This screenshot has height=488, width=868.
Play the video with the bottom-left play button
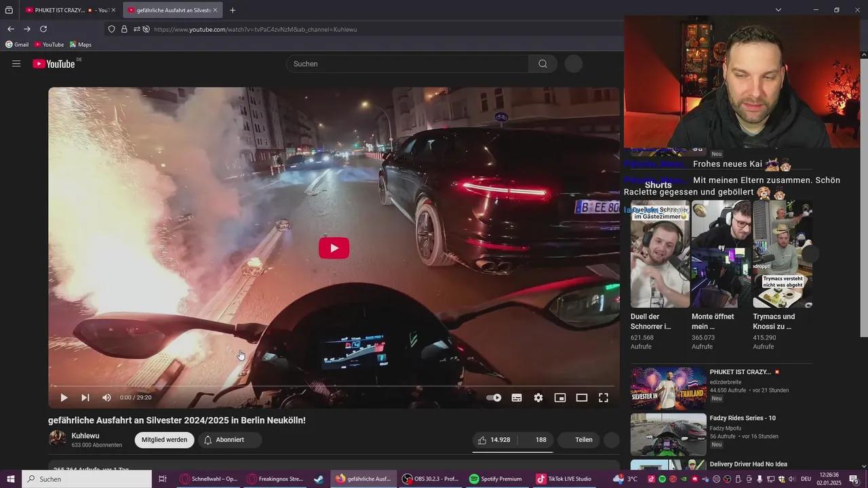point(64,398)
